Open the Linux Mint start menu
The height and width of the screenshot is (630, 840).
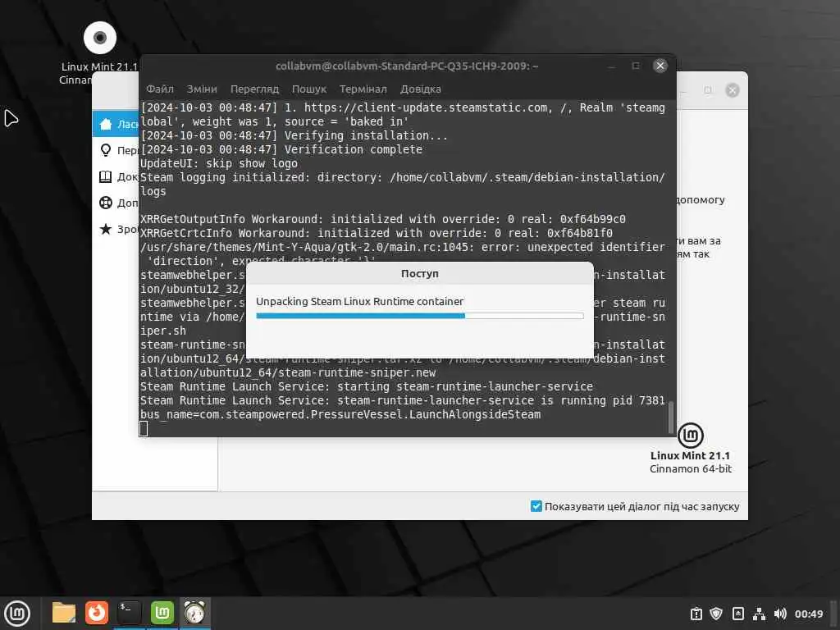pyautogui.click(x=17, y=613)
